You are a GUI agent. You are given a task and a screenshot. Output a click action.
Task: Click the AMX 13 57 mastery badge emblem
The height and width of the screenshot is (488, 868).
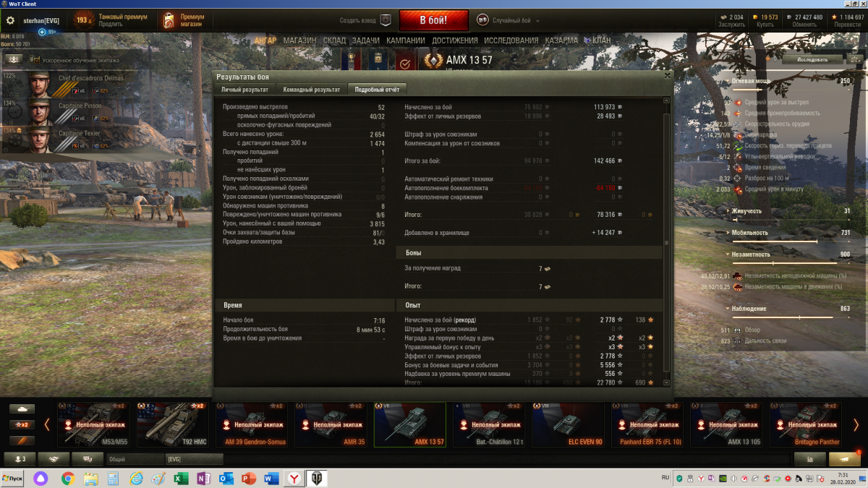(433, 61)
